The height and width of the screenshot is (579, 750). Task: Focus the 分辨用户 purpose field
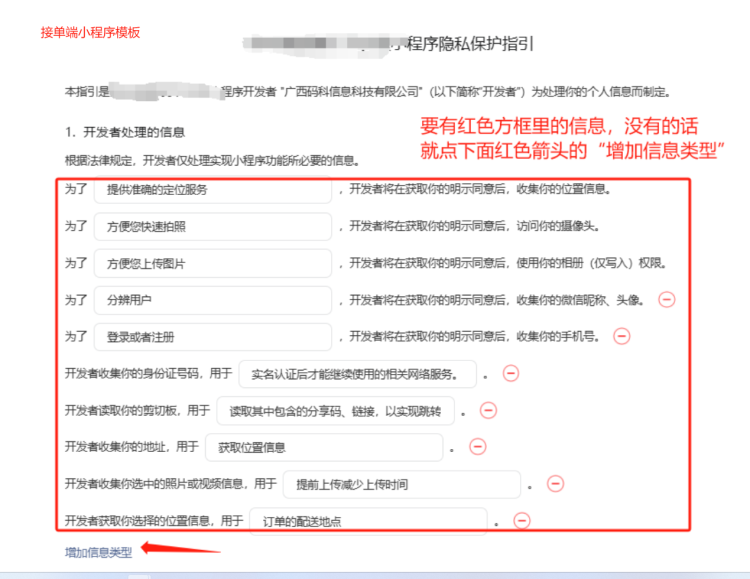pos(212,300)
